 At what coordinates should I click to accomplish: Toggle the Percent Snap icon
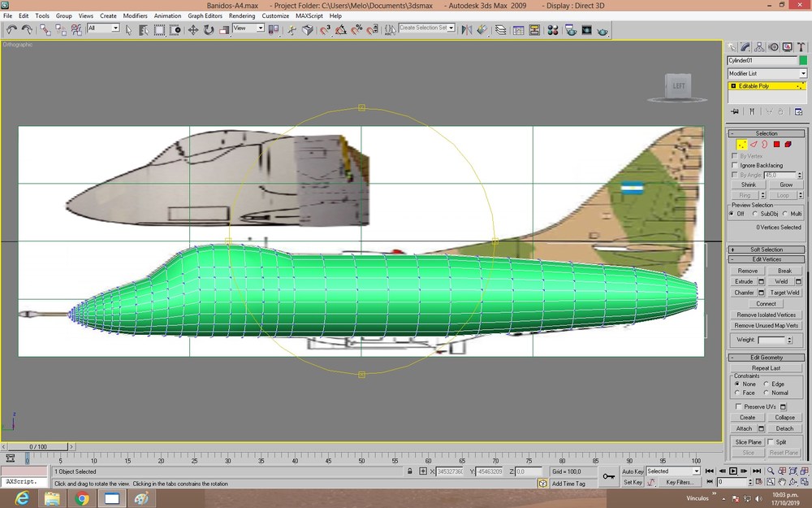(x=356, y=29)
